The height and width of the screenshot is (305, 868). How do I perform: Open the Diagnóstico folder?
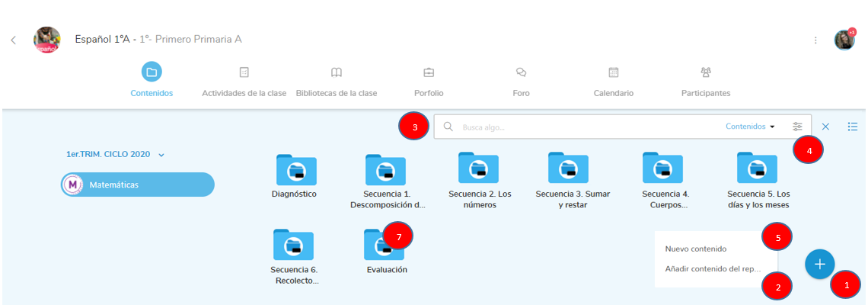click(295, 170)
